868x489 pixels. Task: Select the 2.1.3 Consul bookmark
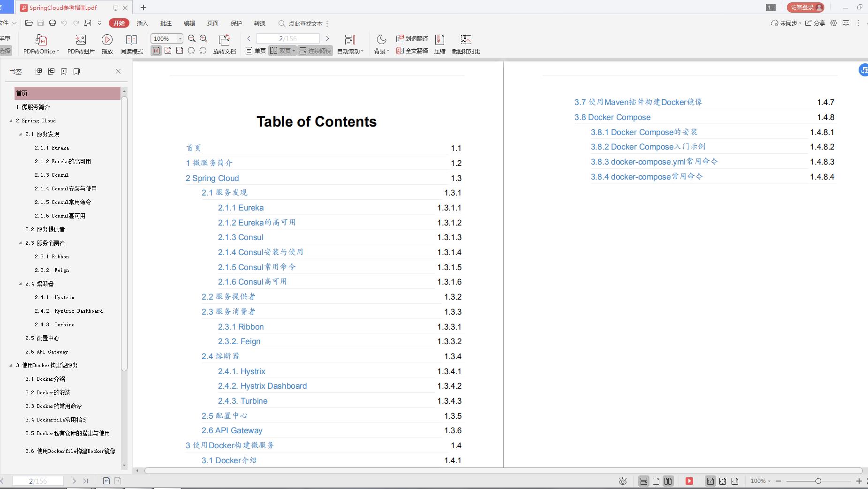pyautogui.click(x=52, y=175)
